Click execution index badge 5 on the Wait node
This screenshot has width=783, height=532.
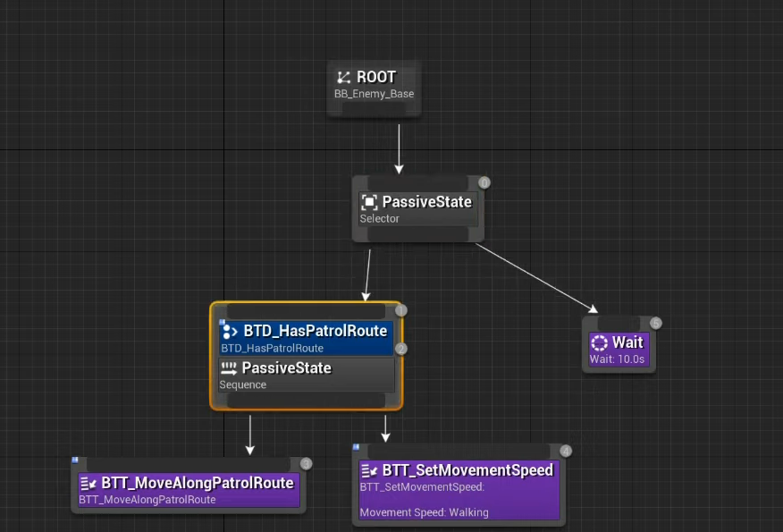[x=656, y=323]
